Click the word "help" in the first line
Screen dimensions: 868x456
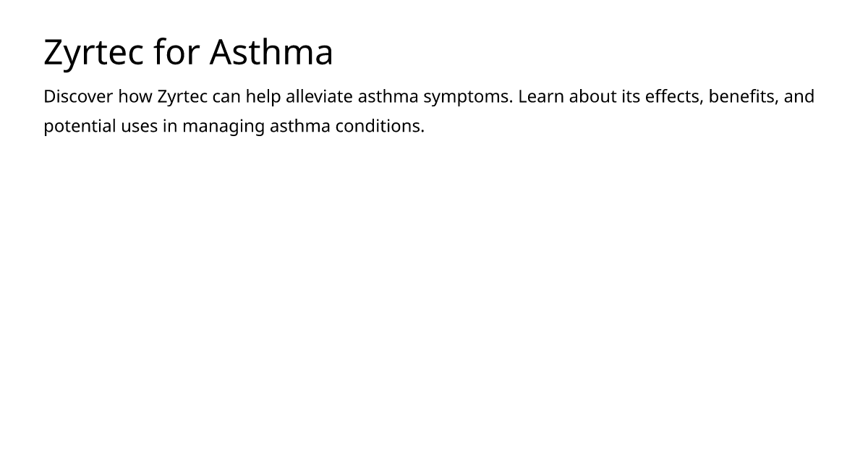[x=263, y=97]
